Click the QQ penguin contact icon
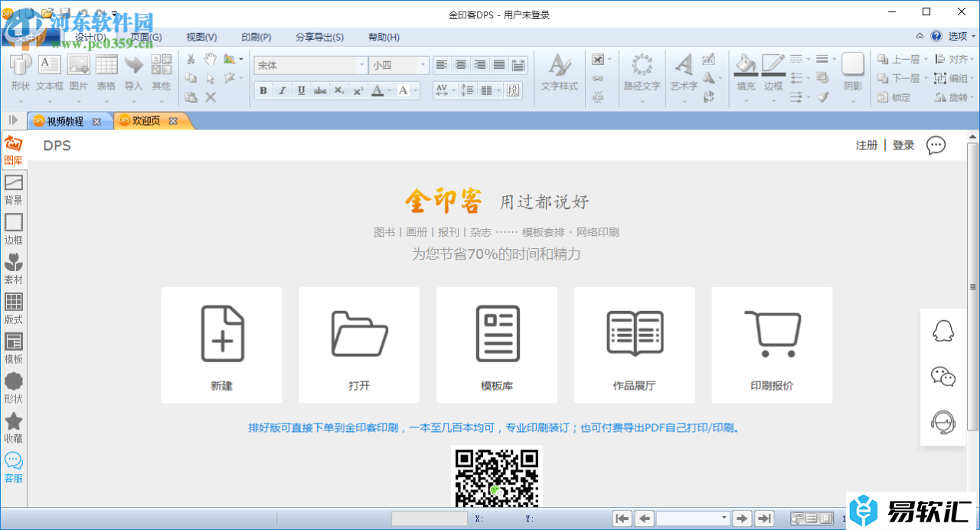 pyautogui.click(x=943, y=330)
